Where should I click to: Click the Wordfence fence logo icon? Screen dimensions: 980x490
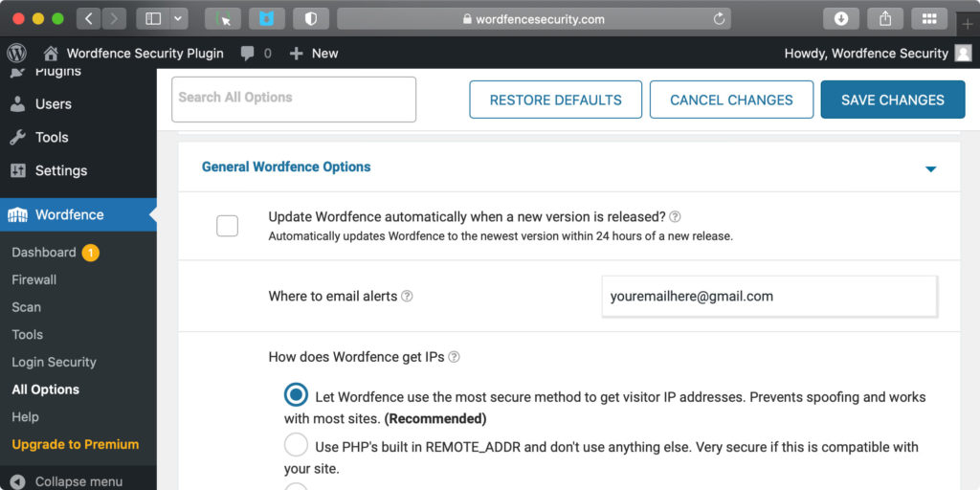point(17,214)
